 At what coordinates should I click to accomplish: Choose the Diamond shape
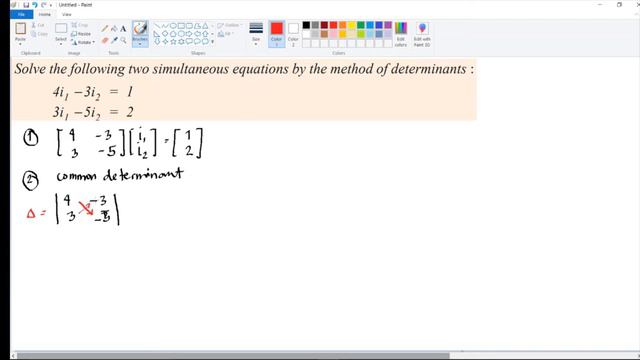pos(165,33)
